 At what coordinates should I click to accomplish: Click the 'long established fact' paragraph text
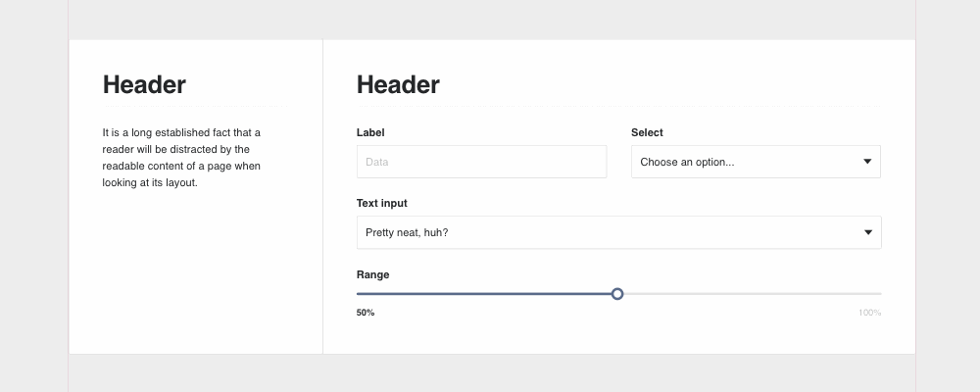point(182,158)
